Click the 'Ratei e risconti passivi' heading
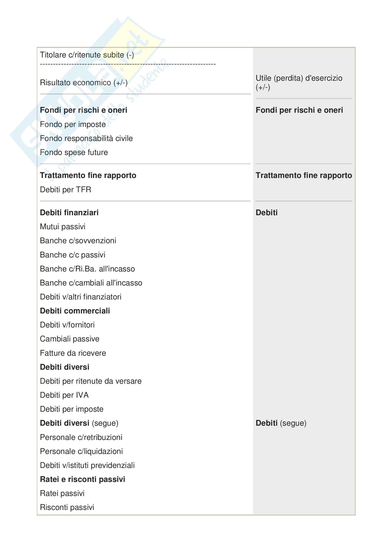392x555 pixels. pos(82,479)
